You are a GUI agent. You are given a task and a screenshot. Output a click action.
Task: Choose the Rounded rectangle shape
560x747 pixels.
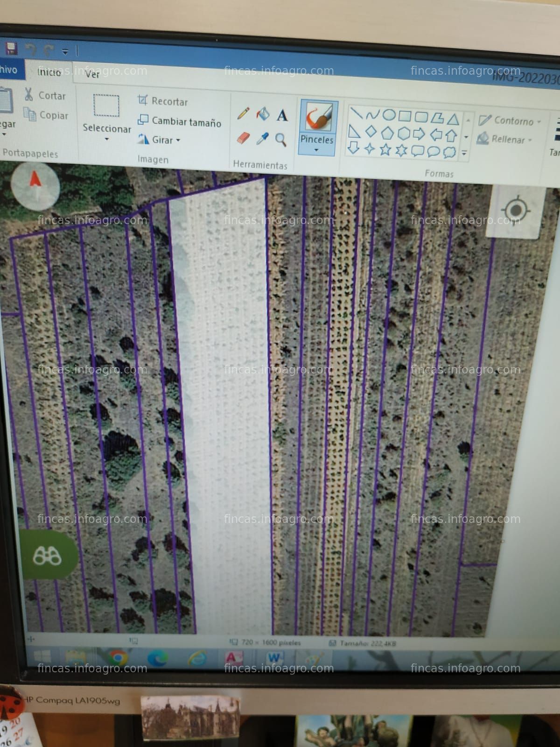tap(421, 117)
